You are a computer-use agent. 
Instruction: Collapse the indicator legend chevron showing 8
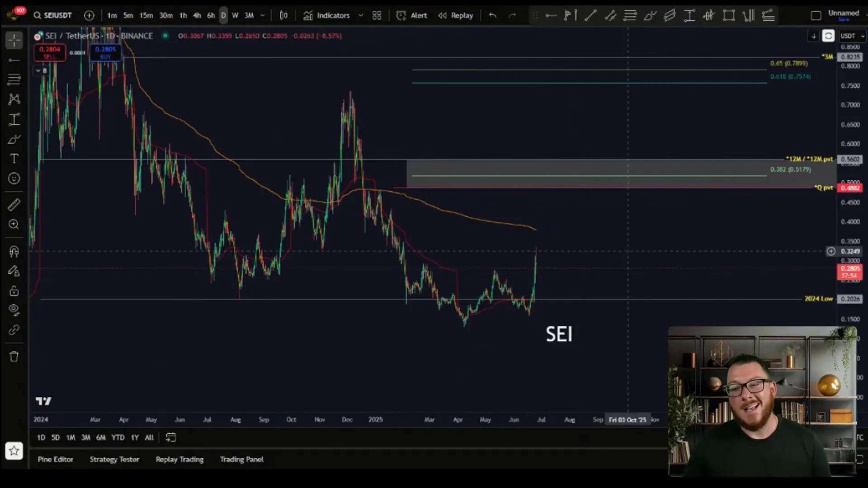(41, 70)
